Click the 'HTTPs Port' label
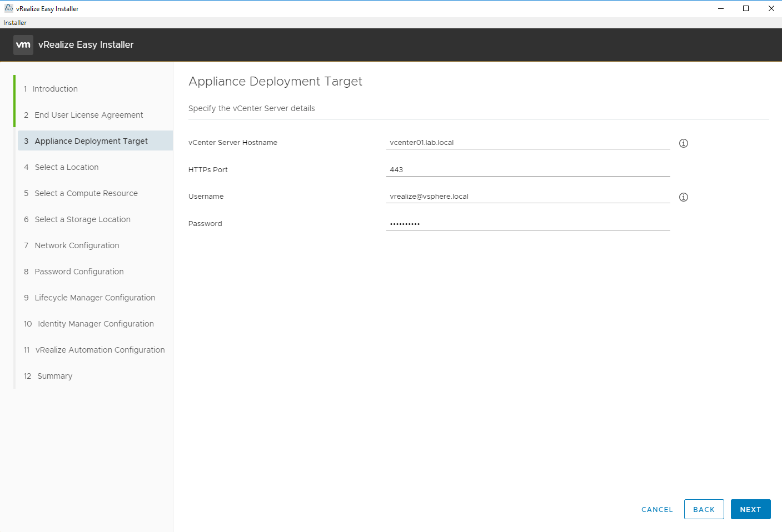782x532 pixels. point(208,170)
